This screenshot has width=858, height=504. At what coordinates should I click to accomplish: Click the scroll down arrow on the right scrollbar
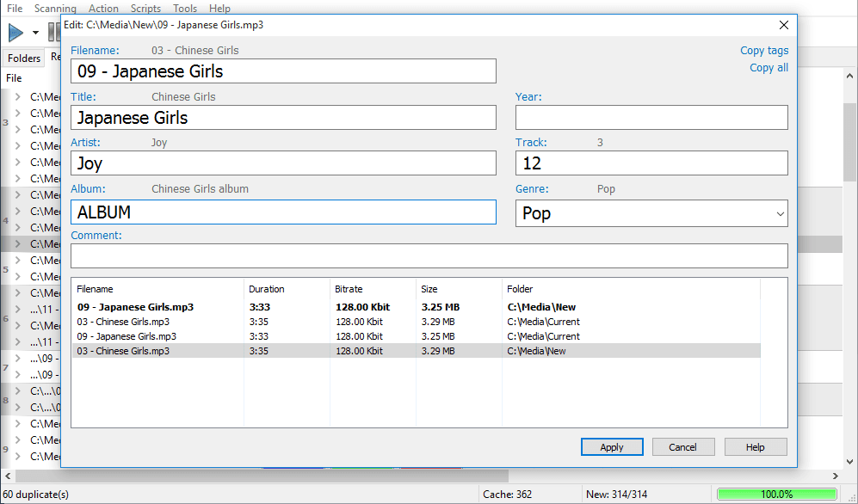pos(849,461)
